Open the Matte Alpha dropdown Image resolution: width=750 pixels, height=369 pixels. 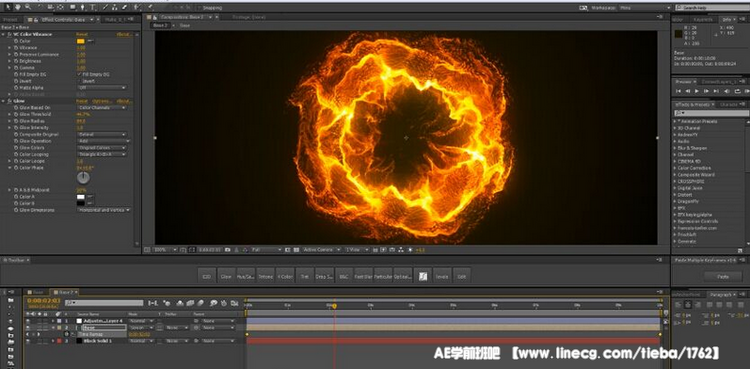coord(102,88)
